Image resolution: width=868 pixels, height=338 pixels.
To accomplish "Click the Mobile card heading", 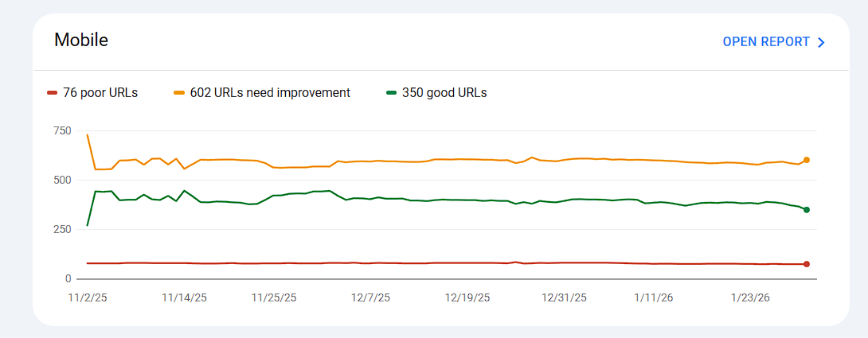I will pos(81,41).
